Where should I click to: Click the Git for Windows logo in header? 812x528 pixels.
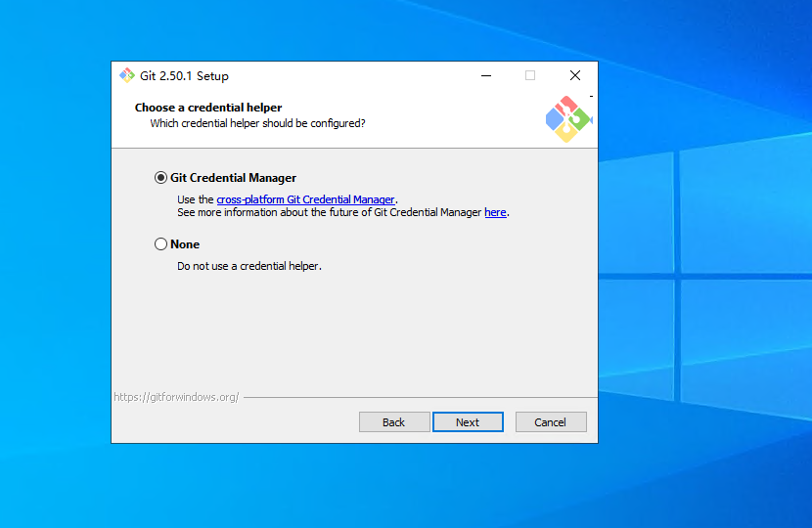[x=568, y=119]
